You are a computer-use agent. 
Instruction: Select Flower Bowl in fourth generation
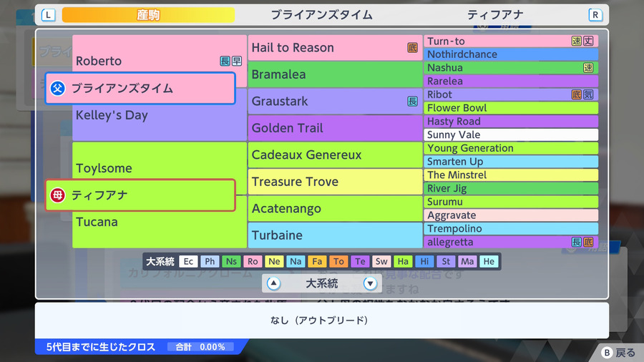(511, 108)
